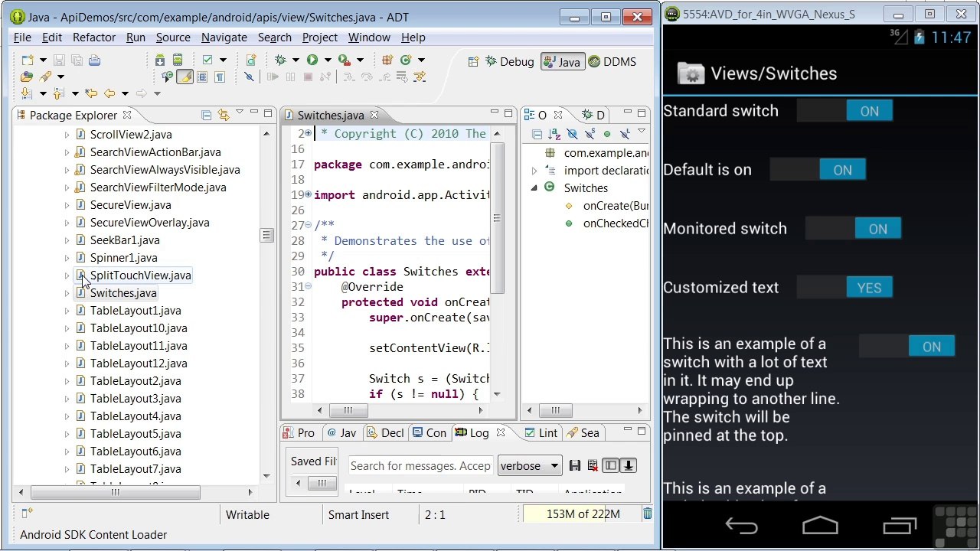Open the Refactor menu
Image resolution: width=980 pixels, height=551 pixels.
point(94,37)
